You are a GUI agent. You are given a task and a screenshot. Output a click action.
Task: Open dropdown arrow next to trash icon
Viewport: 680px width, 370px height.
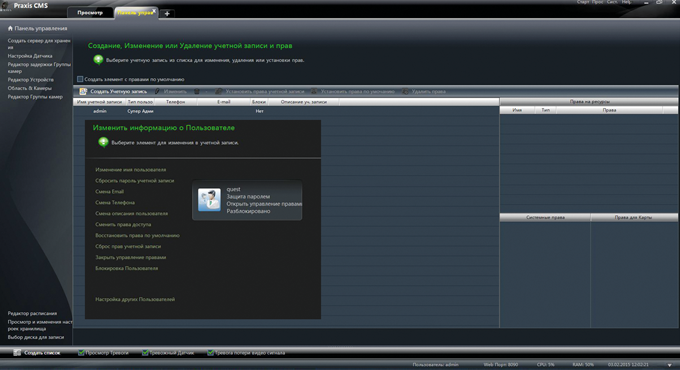[206, 92]
